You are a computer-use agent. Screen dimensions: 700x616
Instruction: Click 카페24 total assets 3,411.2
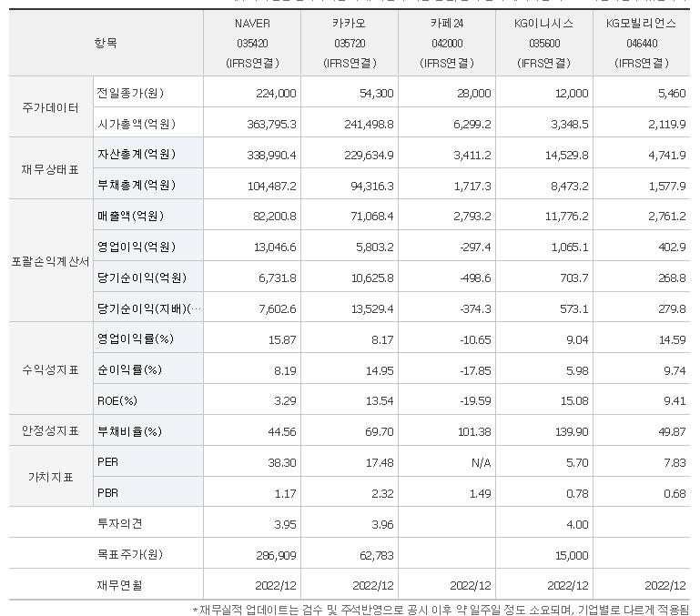click(472, 155)
